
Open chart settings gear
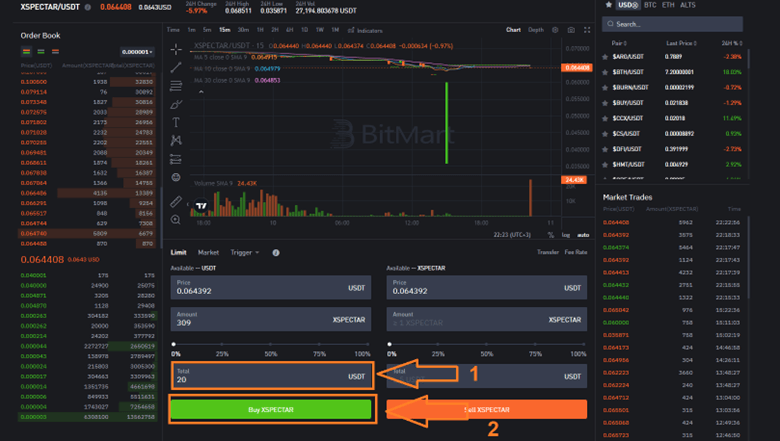point(555,30)
